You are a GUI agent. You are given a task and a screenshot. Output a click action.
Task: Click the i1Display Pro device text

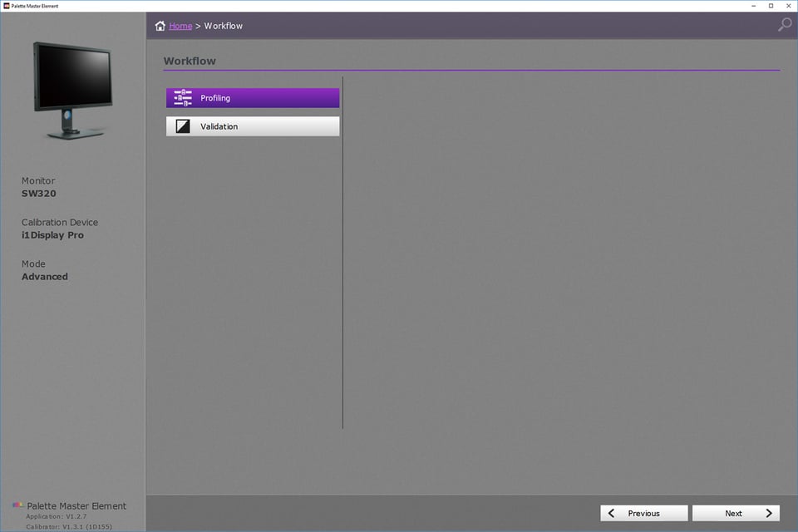tap(52, 235)
